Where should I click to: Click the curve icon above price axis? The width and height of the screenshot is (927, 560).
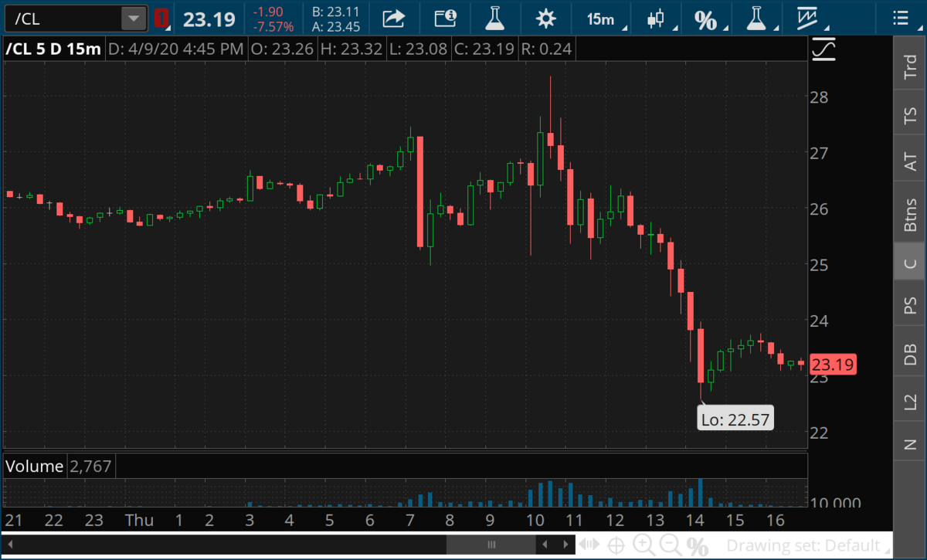click(x=823, y=49)
